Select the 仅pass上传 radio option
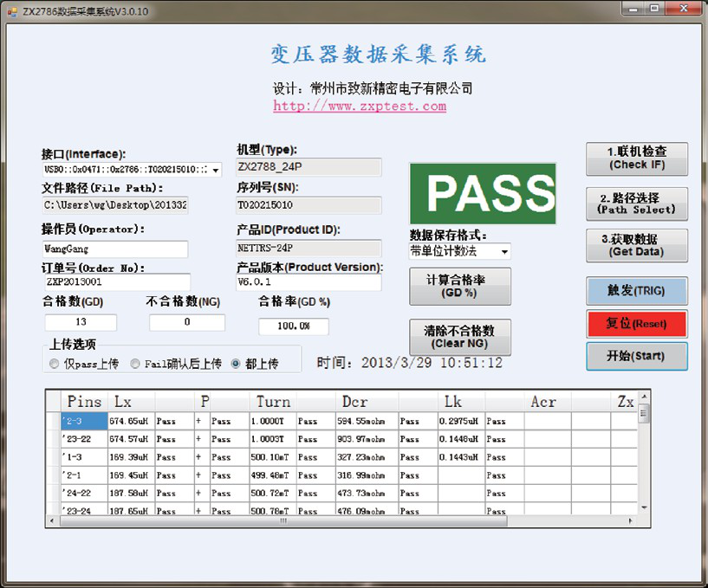The height and width of the screenshot is (588, 708). tap(55, 364)
